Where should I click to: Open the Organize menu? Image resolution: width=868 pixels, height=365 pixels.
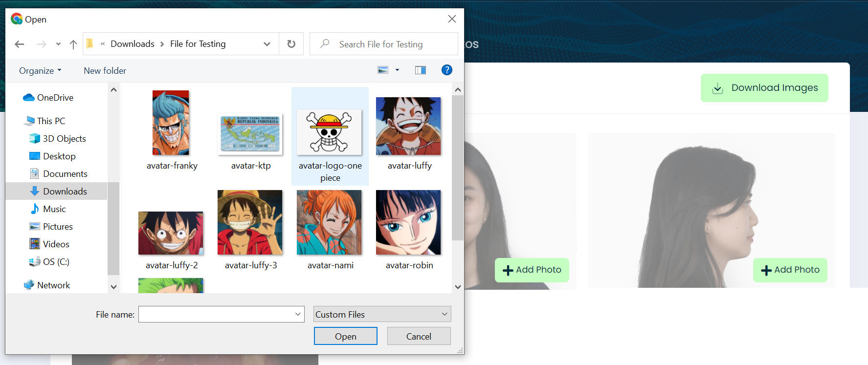coord(40,71)
